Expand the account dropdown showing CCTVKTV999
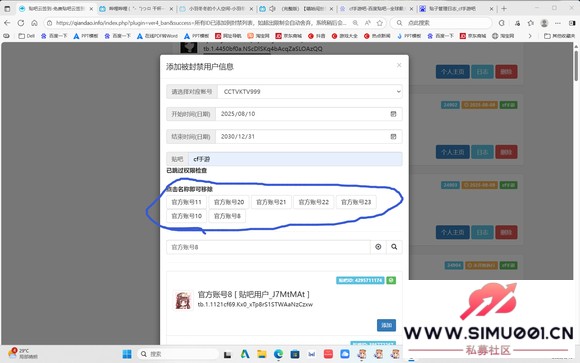This screenshot has height=363, width=580. click(x=310, y=91)
